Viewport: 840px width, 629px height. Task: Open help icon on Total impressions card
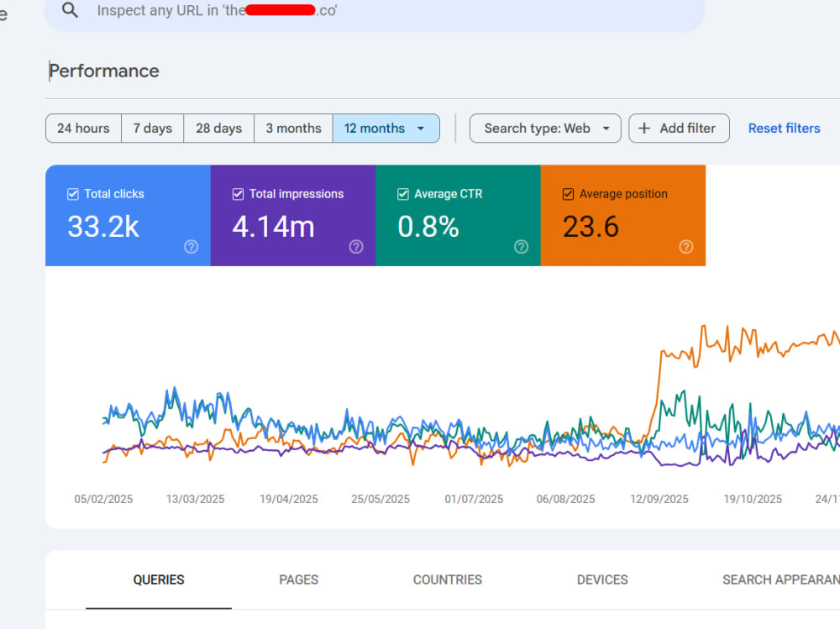click(x=356, y=246)
